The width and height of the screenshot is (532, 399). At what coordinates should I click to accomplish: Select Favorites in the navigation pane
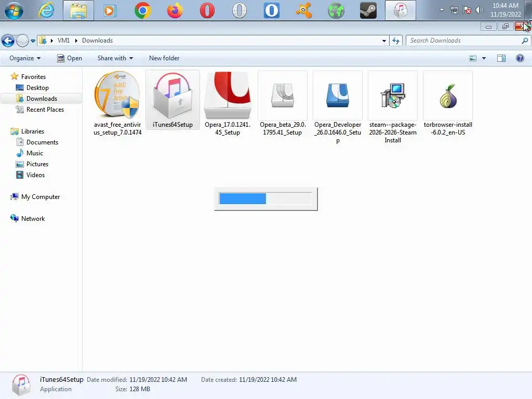[x=33, y=77]
